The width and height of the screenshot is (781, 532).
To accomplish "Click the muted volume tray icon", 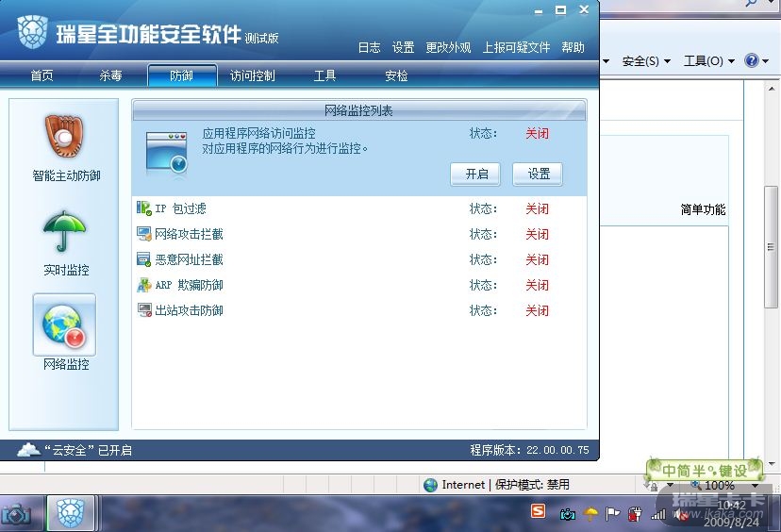I will point(680,515).
